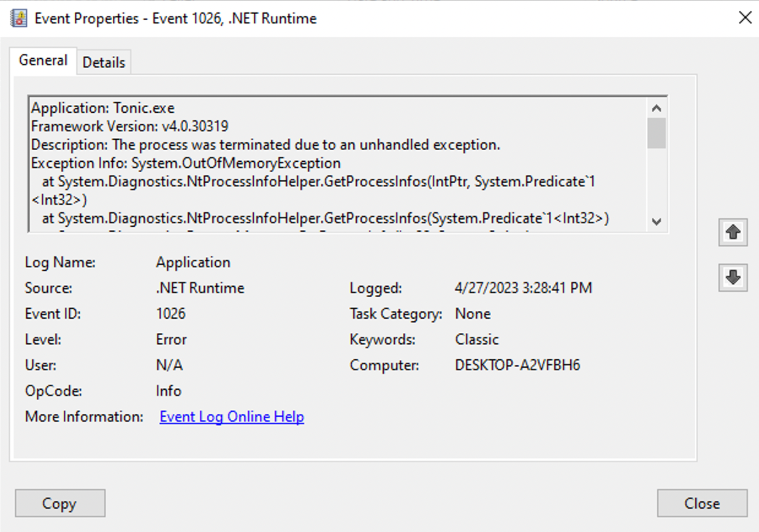Image resolution: width=759 pixels, height=532 pixels.
Task: Click the description scrollbar down arrow
Action: coord(657,222)
